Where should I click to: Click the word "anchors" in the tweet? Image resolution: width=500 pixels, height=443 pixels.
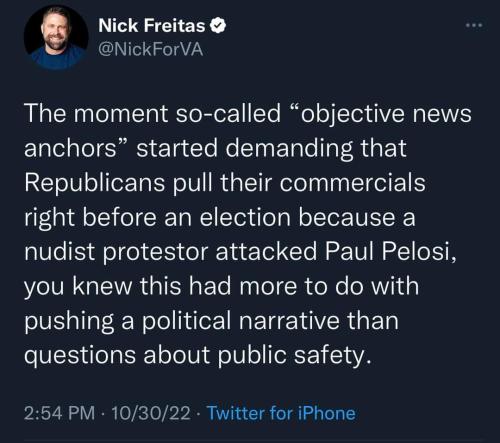(70, 148)
